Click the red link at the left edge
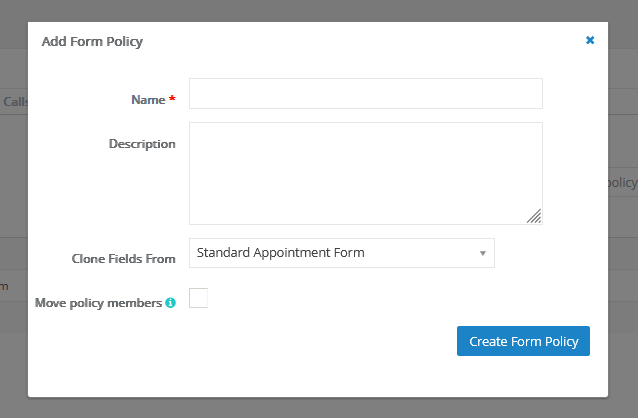Image resolution: width=638 pixels, height=418 pixels. tap(5, 286)
